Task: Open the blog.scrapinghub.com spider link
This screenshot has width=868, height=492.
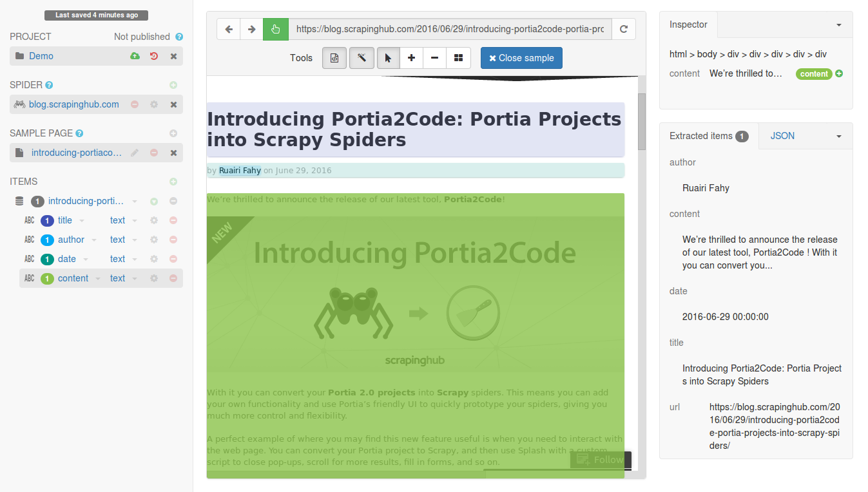Action: coord(74,104)
